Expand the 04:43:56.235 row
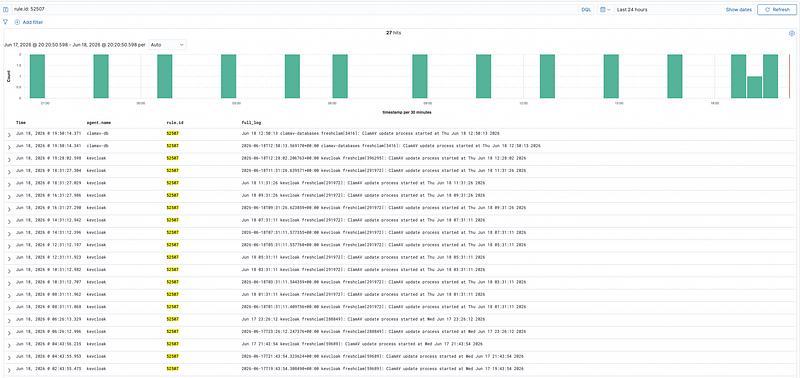Screen dimensions: 800x378 click(9, 344)
